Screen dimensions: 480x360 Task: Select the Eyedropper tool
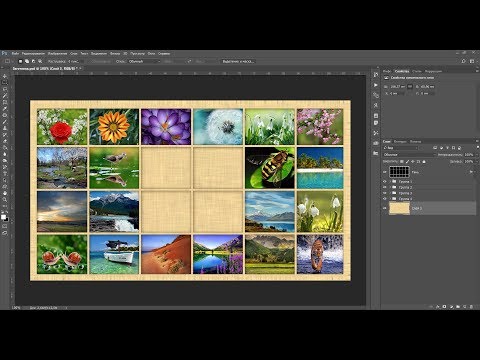5,109
